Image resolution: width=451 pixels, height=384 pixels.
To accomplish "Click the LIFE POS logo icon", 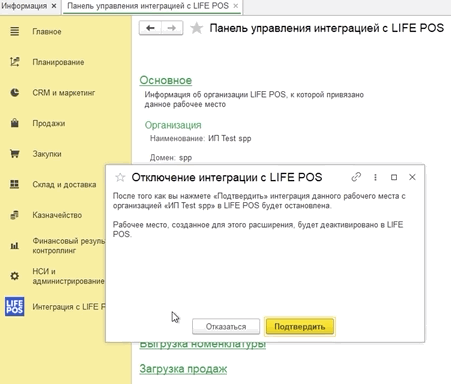I will (x=14, y=306).
